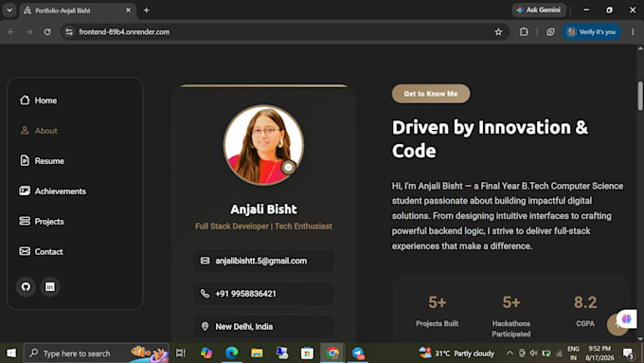Reload the page
This screenshot has height=363, width=644.
coord(47,31)
